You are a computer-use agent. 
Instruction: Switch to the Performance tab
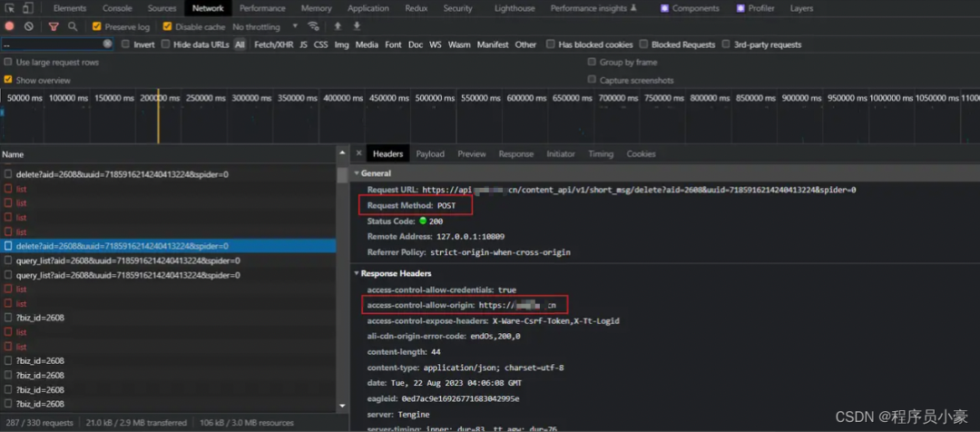point(262,8)
